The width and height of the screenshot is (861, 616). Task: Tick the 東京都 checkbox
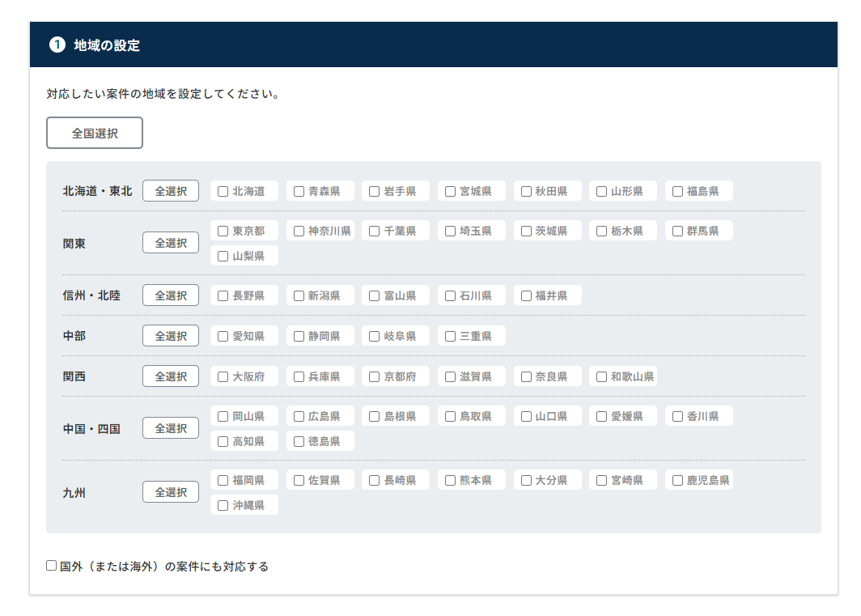click(223, 232)
